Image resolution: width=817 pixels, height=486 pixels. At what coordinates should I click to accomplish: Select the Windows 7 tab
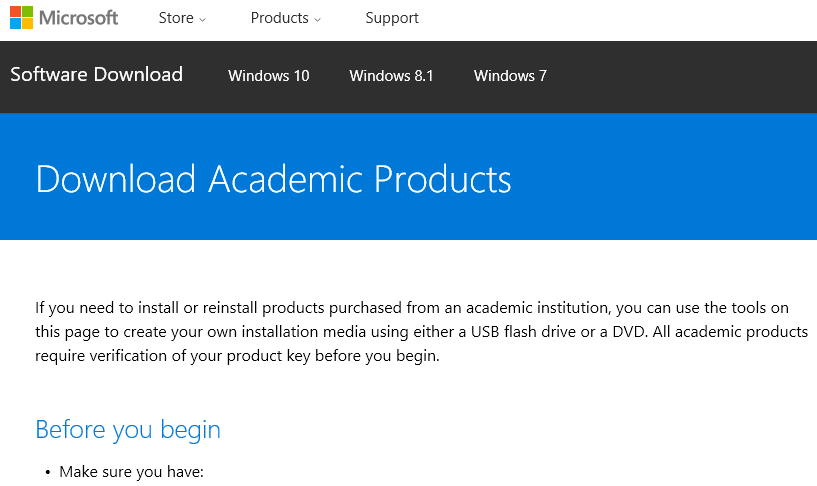[x=510, y=76]
